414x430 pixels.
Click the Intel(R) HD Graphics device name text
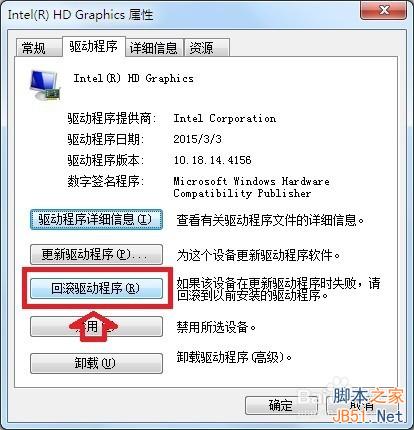tap(133, 79)
